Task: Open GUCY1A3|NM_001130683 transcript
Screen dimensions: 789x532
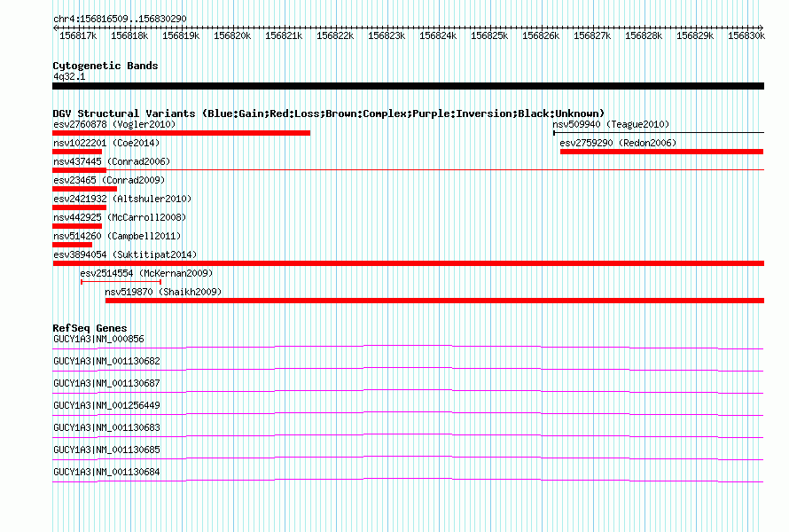Action: point(106,427)
